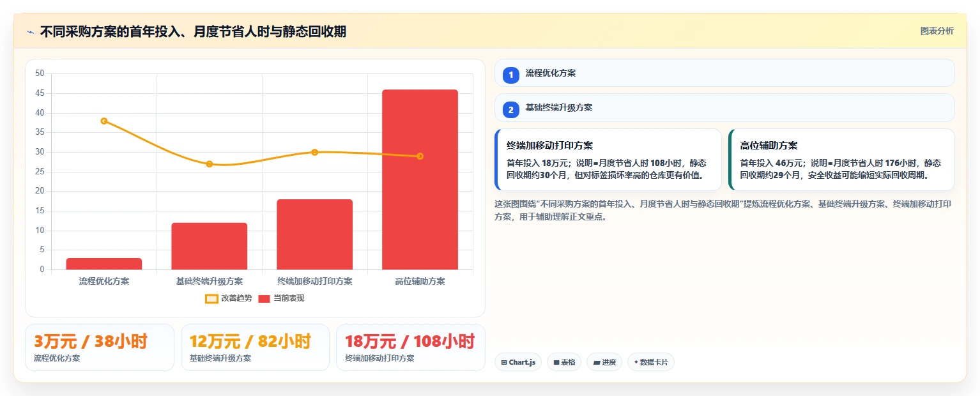Click the 数据卡片 tag chip

tap(651, 362)
